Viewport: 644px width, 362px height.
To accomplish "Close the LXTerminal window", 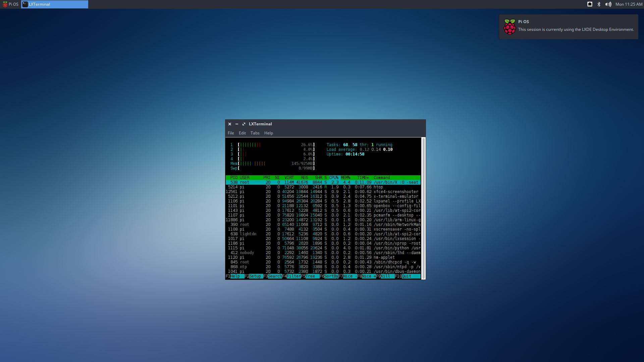I will tap(230, 124).
